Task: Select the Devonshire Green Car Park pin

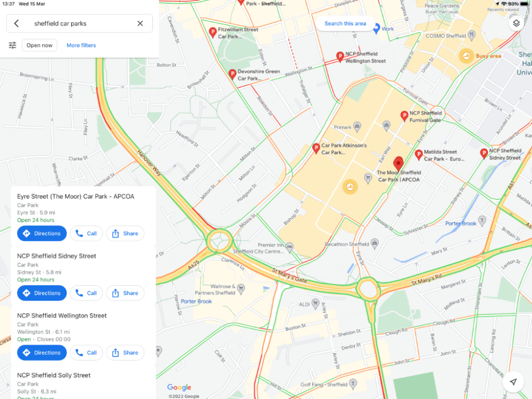Action: (232, 74)
